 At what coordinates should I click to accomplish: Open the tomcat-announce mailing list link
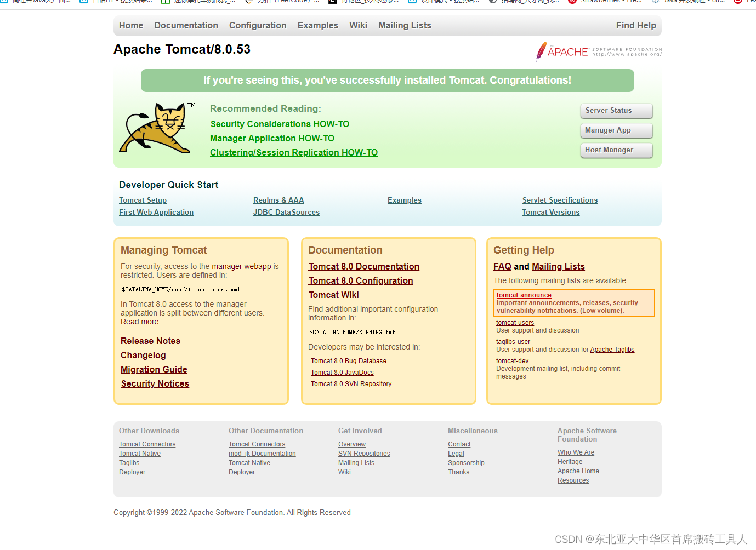pyautogui.click(x=524, y=295)
